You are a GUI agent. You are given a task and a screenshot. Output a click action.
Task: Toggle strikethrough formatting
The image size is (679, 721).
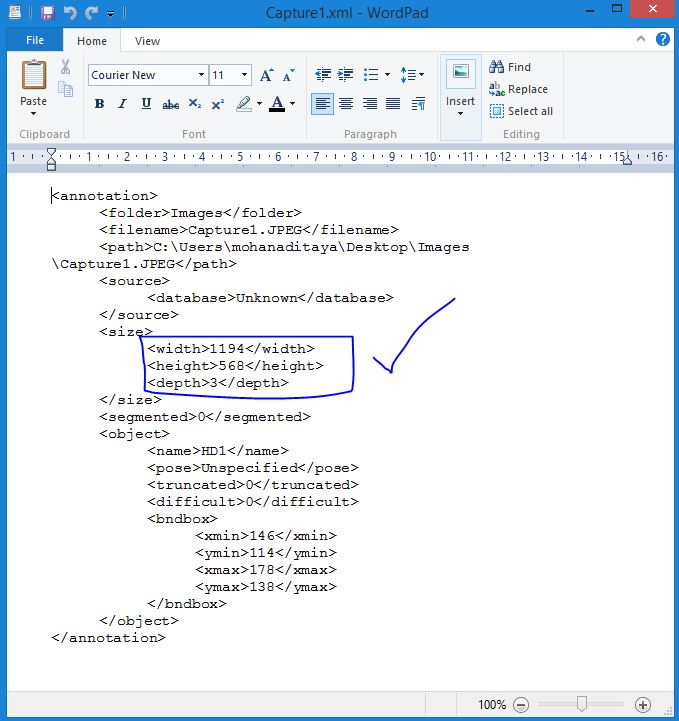click(171, 104)
